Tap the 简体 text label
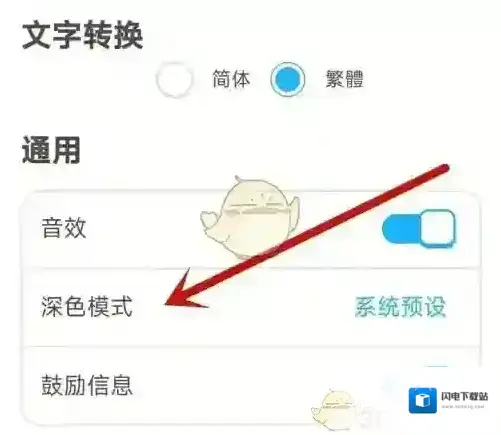The height and width of the screenshot is (435, 501). (x=231, y=79)
